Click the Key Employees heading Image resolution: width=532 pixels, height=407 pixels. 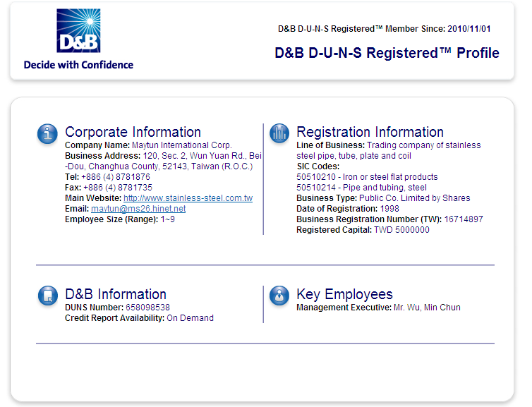(x=344, y=294)
